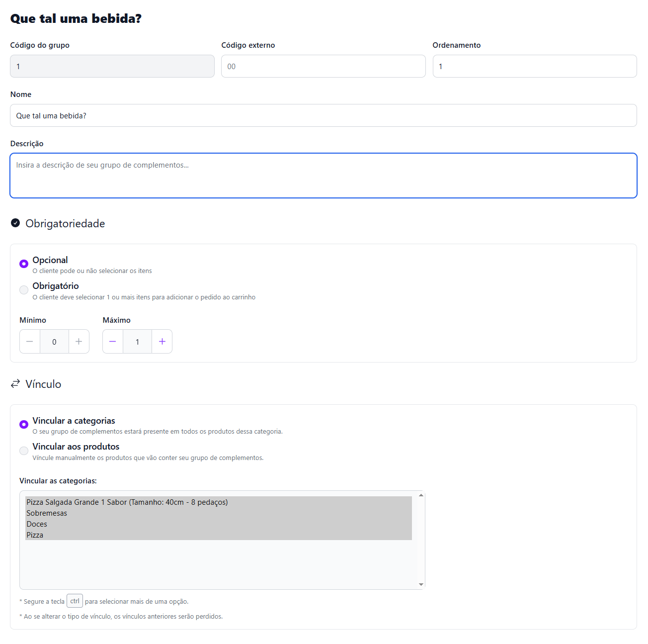
Task: Choose Vincular a categorias option
Action: click(24, 424)
